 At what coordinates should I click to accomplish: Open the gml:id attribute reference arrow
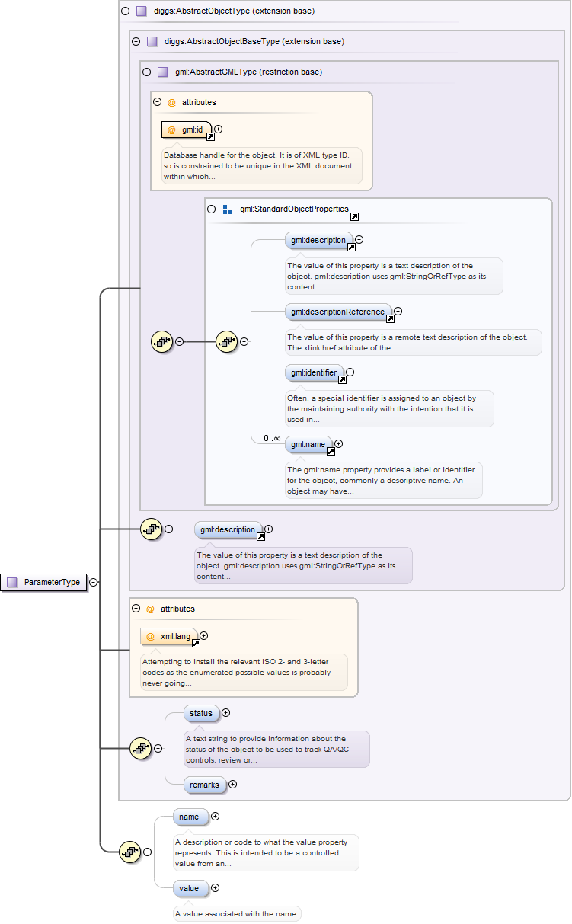click(x=210, y=137)
